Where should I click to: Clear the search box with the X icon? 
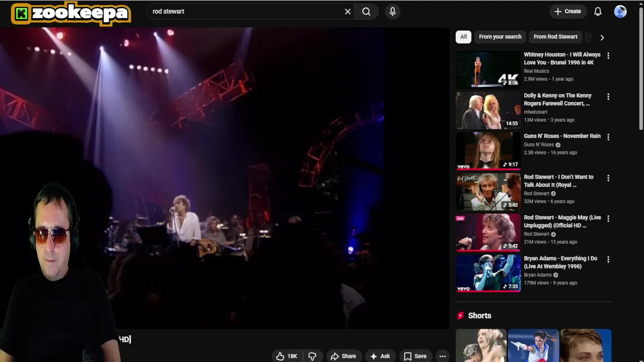pyautogui.click(x=348, y=12)
